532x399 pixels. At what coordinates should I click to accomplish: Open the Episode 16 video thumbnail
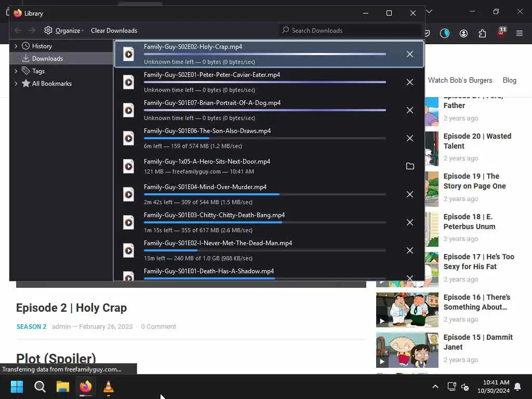(x=407, y=310)
